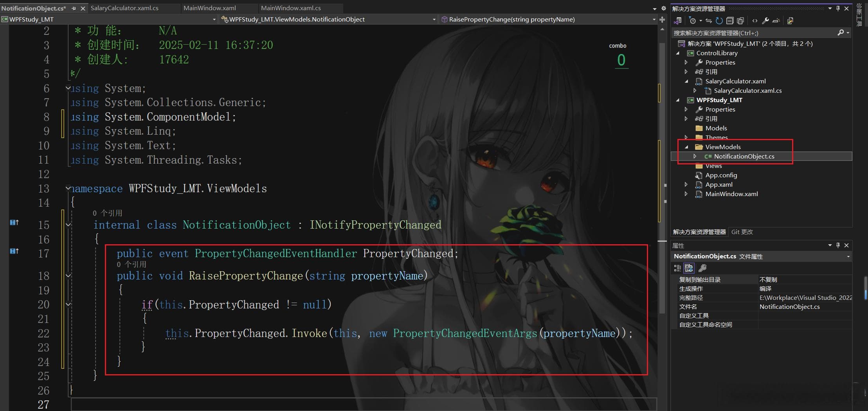Close the Properties panel
868x411 pixels.
846,245
